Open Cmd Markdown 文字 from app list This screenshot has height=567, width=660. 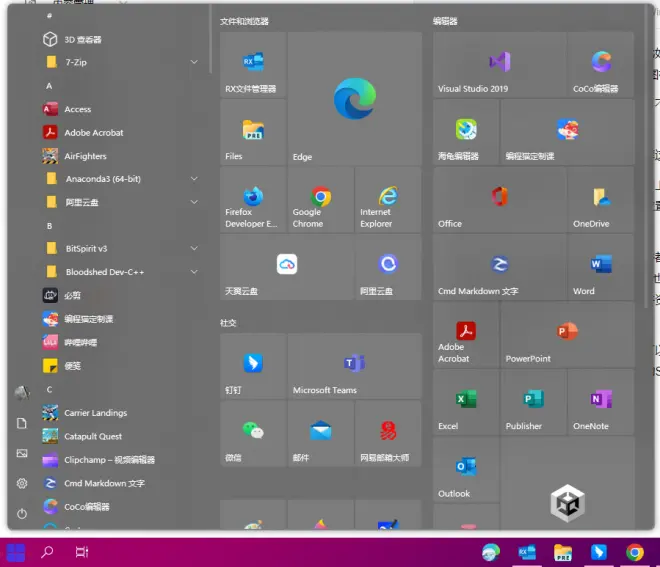point(120,483)
